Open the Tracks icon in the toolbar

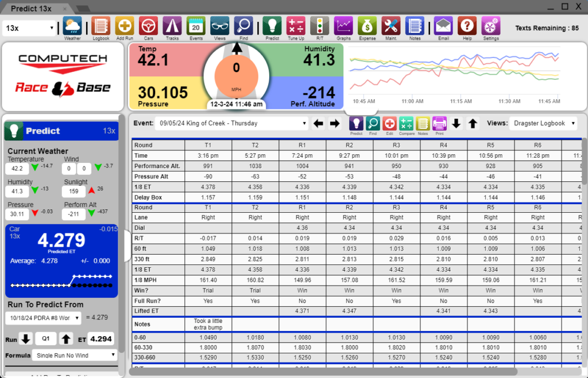pyautogui.click(x=172, y=26)
